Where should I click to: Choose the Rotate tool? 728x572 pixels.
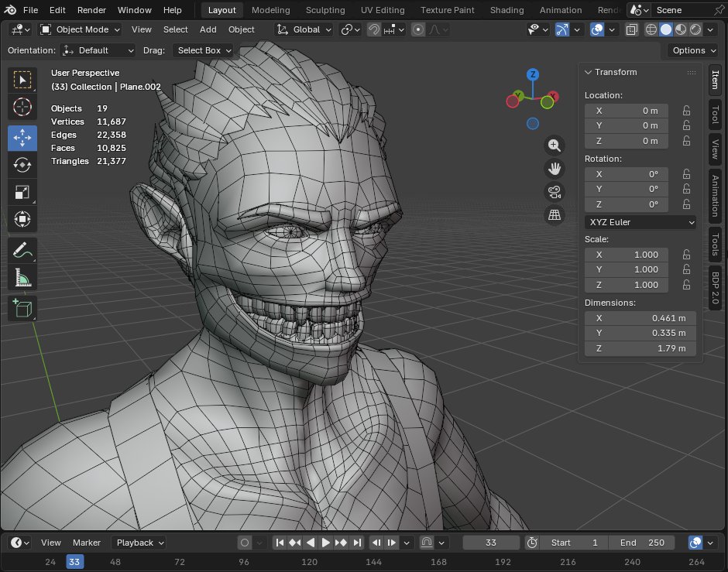point(22,165)
